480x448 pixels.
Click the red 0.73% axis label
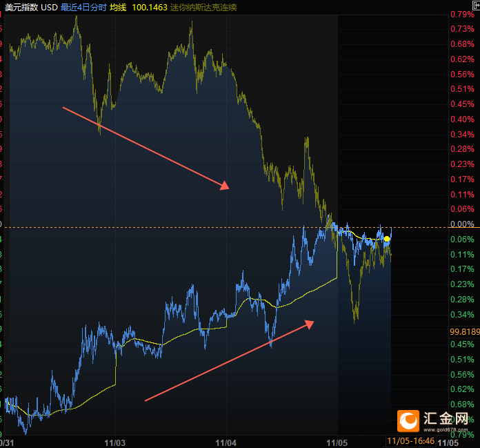click(462, 29)
